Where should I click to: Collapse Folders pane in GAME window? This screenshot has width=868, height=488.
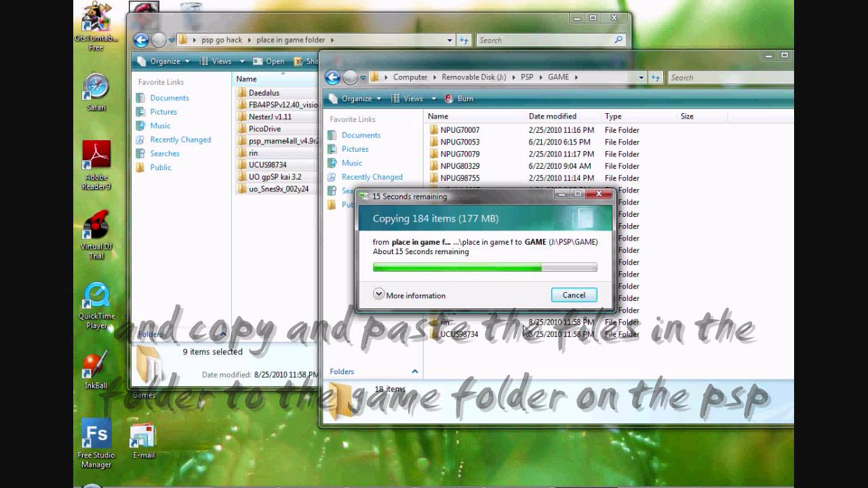(414, 371)
